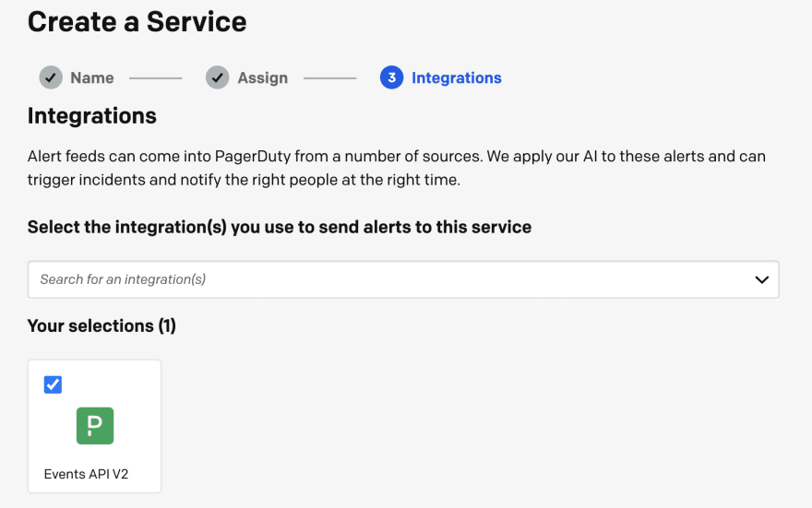Click the alert feeds description paragraph

coord(397,168)
